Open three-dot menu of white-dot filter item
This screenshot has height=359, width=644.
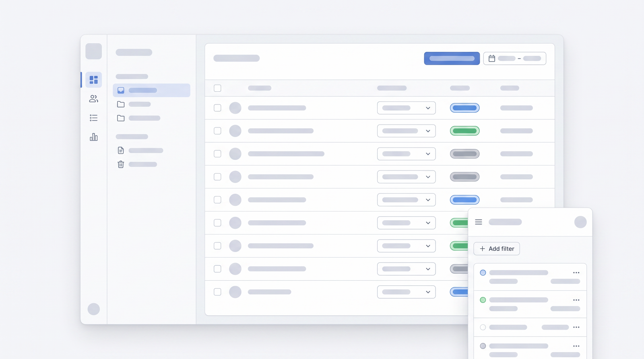tap(576, 327)
